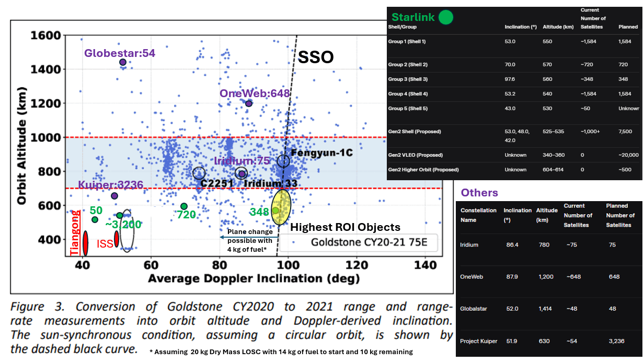This screenshot has height=362, width=644.
Task: Select Group 4 (Shell 4) row name
Action: pos(408,94)
